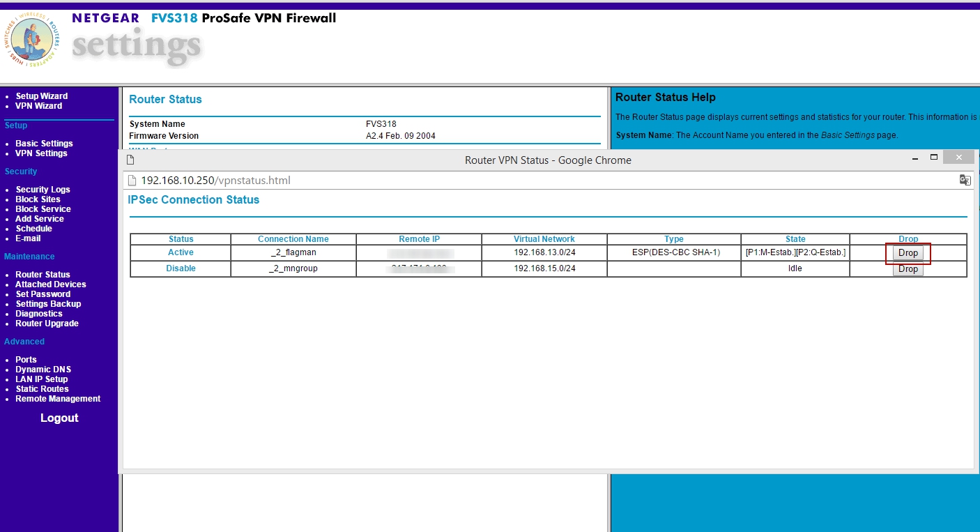Drop the _2_mngroup VPN connection
This screenshot has width=980, height=532.
pyautogui.click(x=908, y=269)
